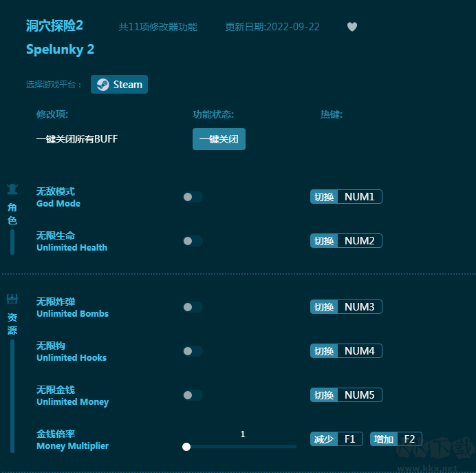Screen dimensions: 476x473
Task: Click the 更新日期:2022-09-22 text
Action: coord(272,27)
